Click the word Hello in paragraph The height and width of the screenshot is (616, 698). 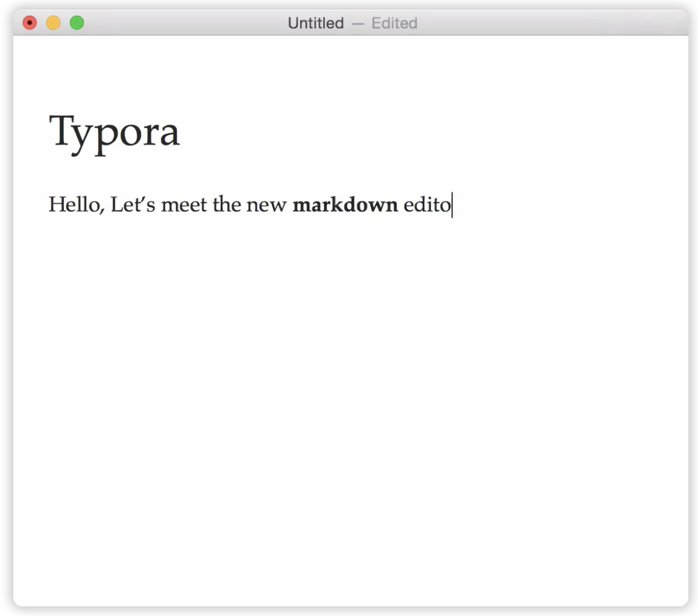tap(76, 205)
